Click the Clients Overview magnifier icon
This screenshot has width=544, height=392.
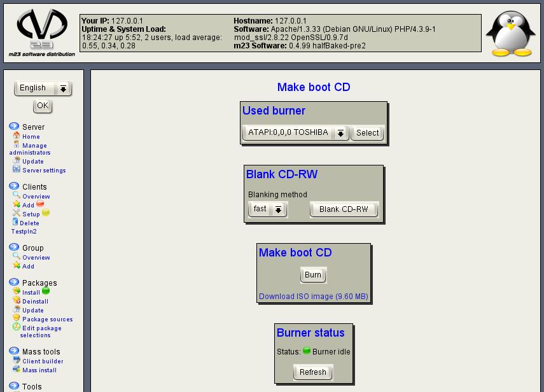[x=17, y=195]
